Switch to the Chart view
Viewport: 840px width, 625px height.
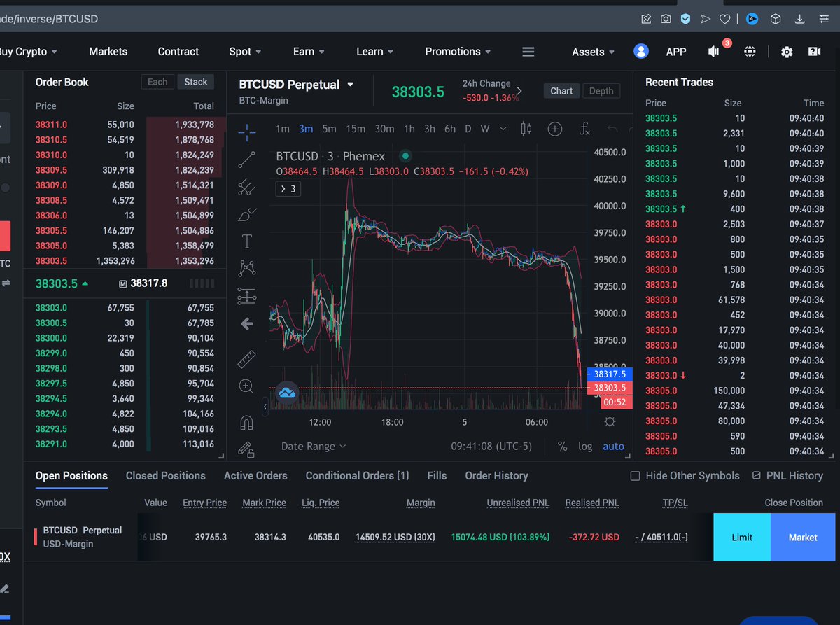[x=561, y=91]
